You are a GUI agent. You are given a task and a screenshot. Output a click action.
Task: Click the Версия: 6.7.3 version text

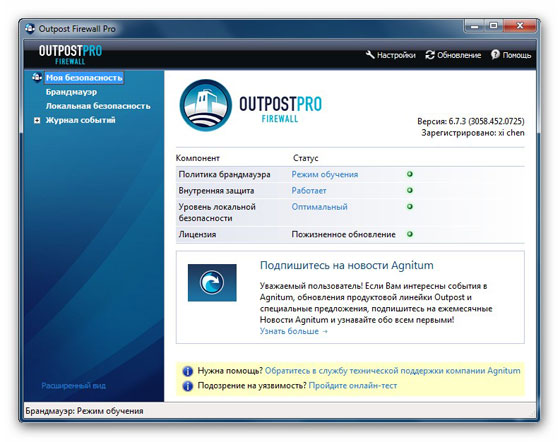click(471, 121)
